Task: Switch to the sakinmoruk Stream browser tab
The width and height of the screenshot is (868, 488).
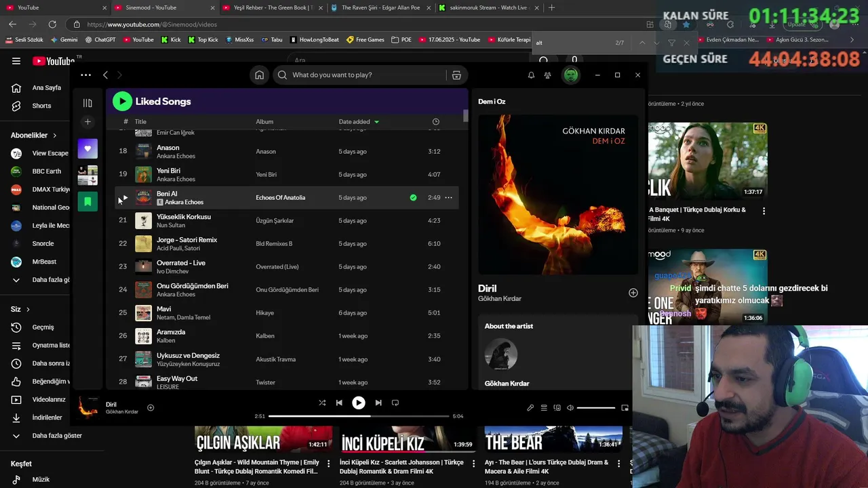Action: (x=488, y=7)
